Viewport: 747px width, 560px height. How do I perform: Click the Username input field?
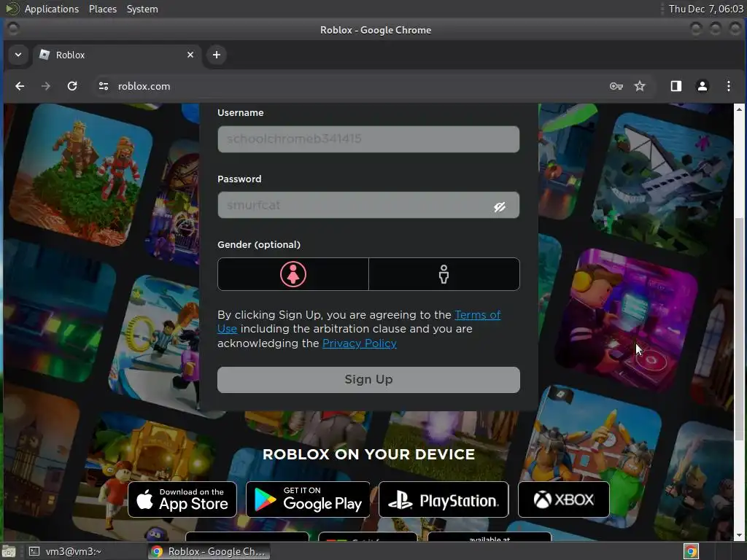(x=368, y=139)
